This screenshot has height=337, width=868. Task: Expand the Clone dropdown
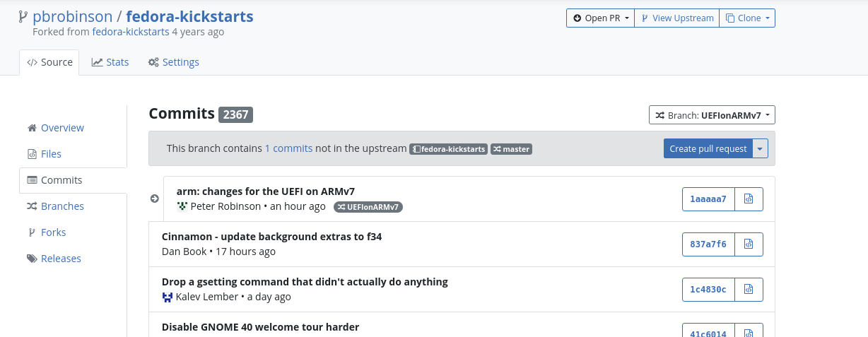point(747,18)
